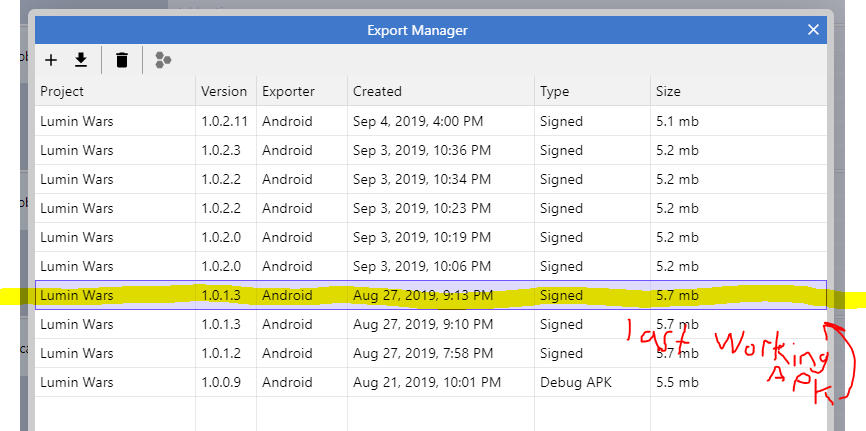Select the version 1.0.1.2 export row

coord(431,353)
